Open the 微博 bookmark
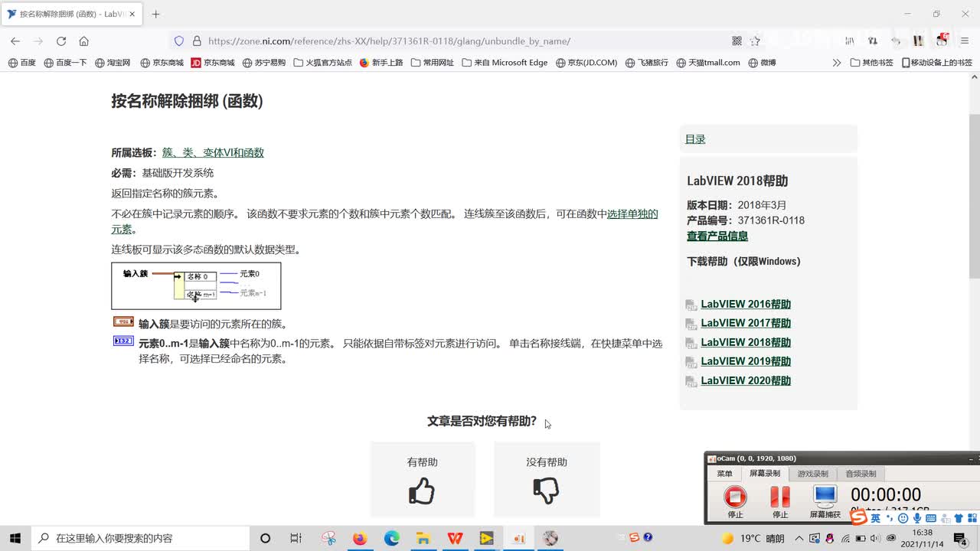980x551 pixels. (763, 63)
